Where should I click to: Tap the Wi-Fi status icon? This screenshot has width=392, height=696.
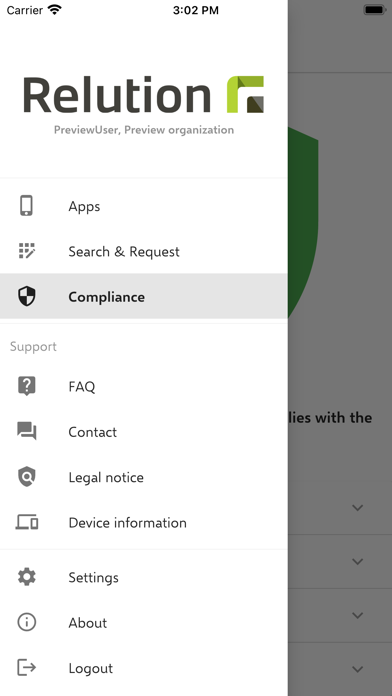pos(55,10)
